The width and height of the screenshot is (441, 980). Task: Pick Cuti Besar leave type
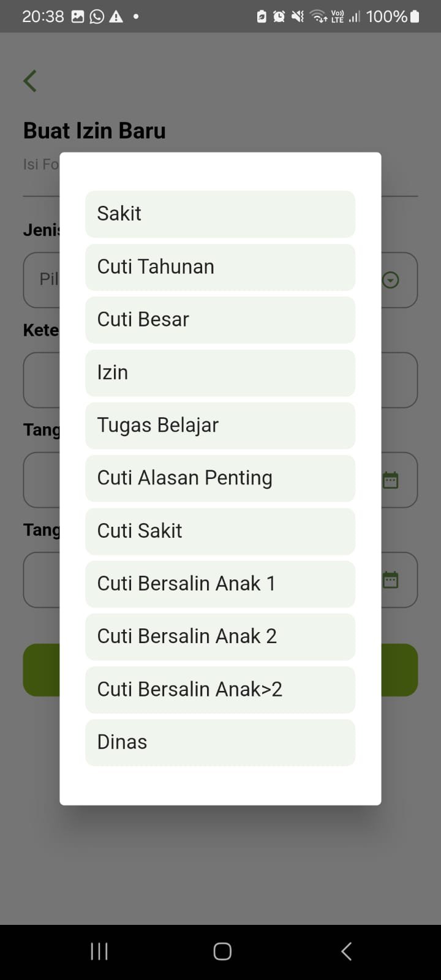(x=220, y=320)
